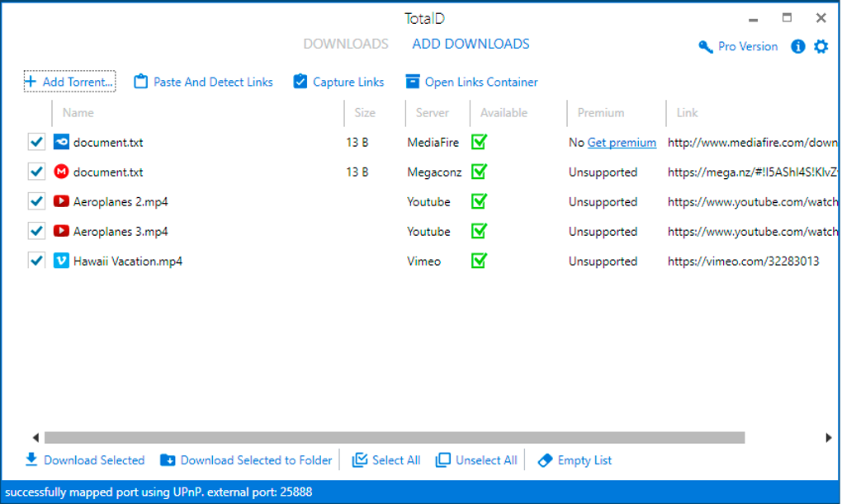Click green available checkmark for Megaconz row
Screen dimensions: 842x504
point(479,172)
